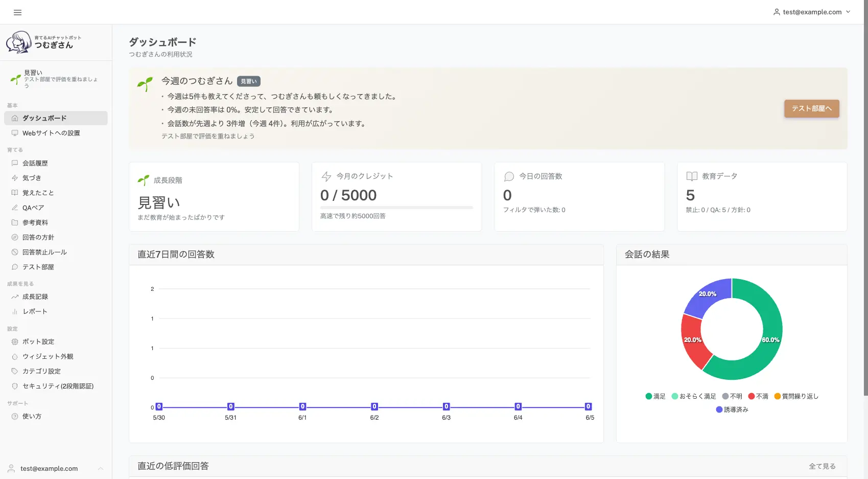Click the 成長記録 trend icon
The height and width of the screenshot is (479, 868).
tap(15, 296)
